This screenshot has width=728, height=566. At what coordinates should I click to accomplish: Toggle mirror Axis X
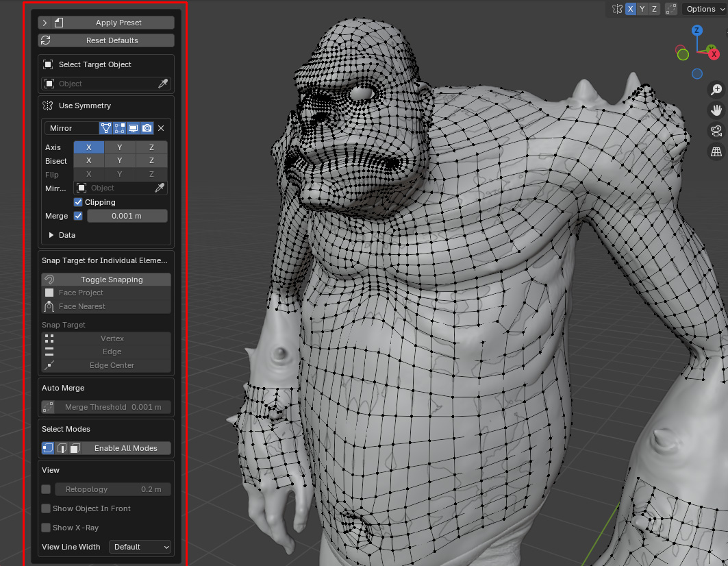click(x=88, y=147)
